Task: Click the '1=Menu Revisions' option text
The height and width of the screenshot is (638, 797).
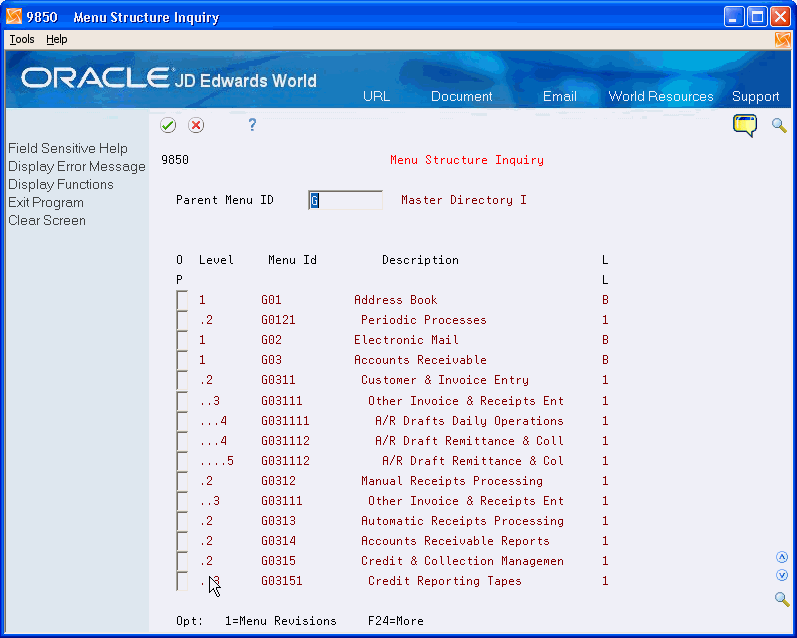Action: point(281,621)
